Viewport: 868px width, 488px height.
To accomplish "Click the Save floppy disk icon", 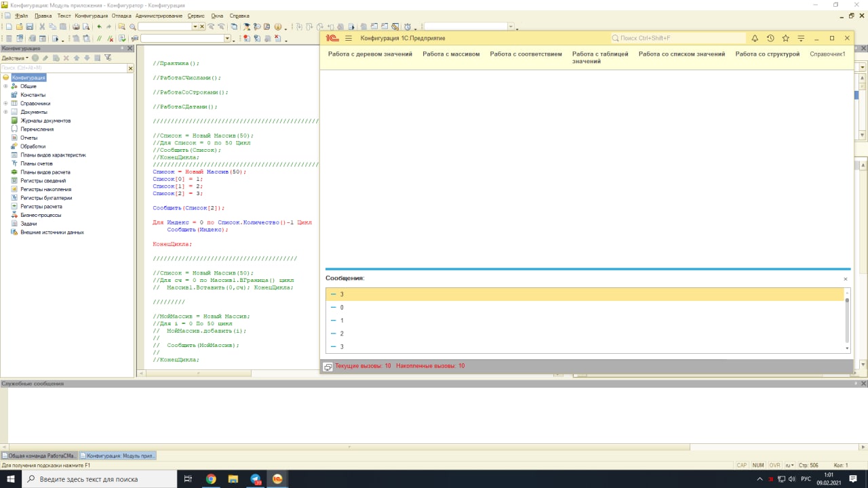I will click(30, 26).
